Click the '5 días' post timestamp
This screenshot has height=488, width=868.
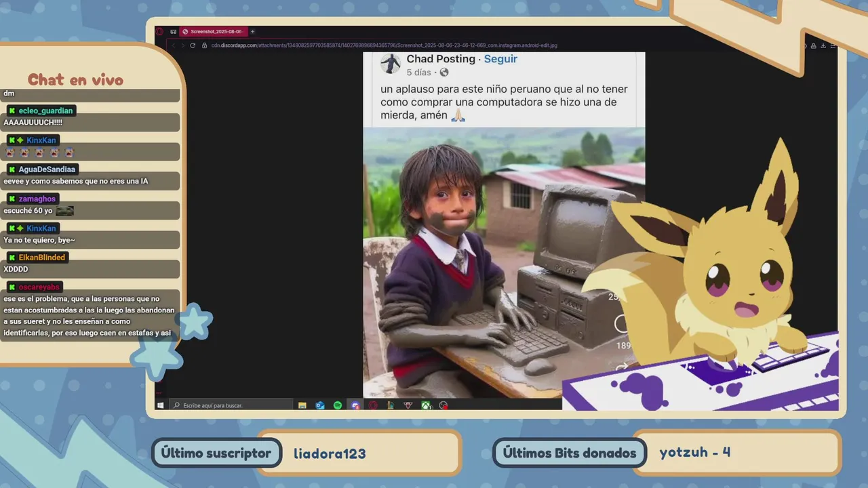418,72
